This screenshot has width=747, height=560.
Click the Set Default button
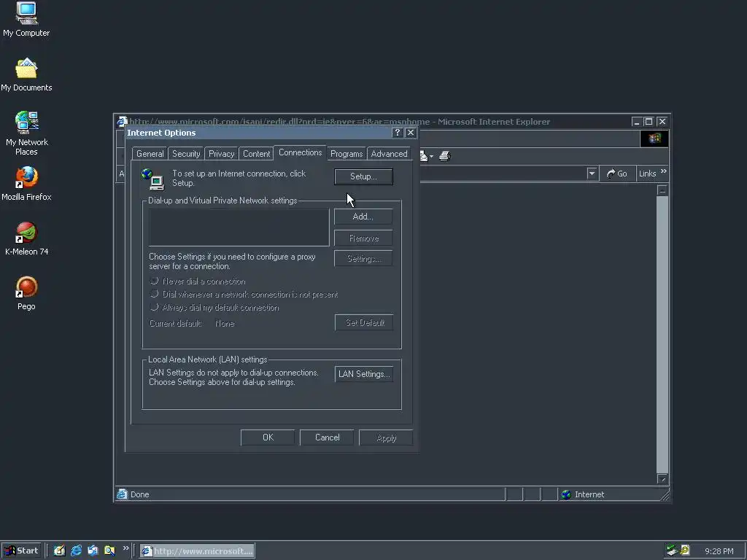pyautogui.click(x=364, y=323)
